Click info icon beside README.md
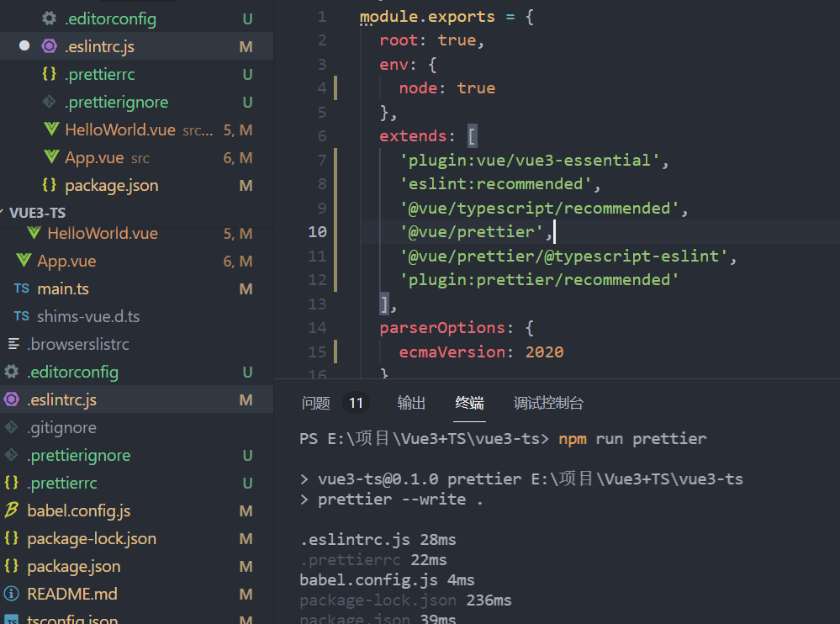The height and width of the screenshot is (624, 840). (x=11, y=594)
